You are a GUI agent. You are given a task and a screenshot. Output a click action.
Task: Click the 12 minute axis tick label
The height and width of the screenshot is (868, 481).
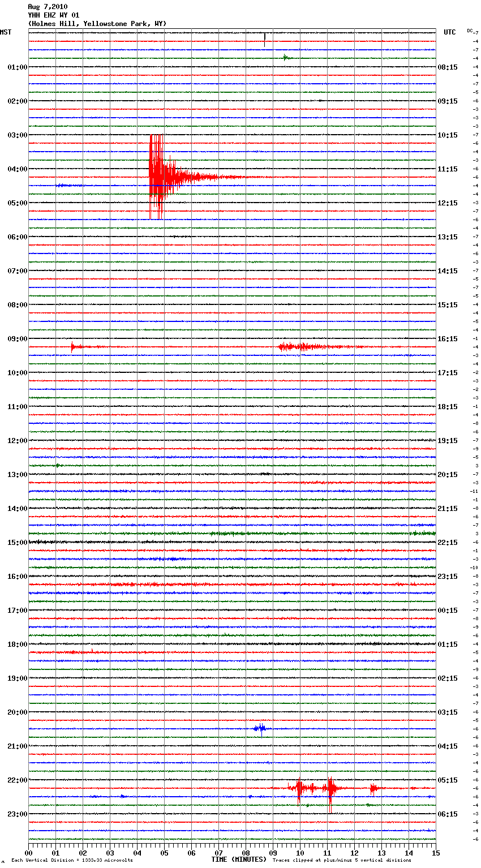coord(355,853)
